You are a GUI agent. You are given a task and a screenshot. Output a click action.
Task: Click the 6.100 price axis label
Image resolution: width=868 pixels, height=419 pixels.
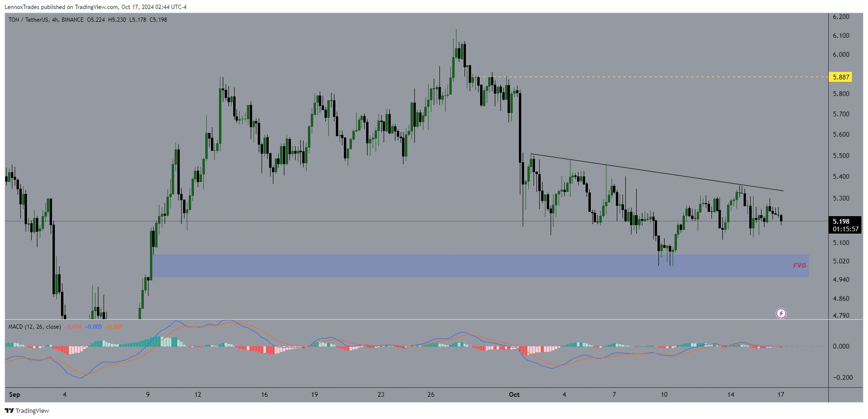841,35
